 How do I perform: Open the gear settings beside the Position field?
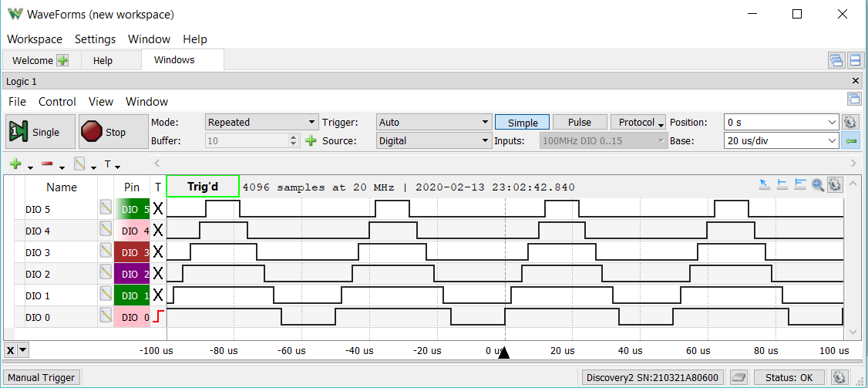coord(850,122)
